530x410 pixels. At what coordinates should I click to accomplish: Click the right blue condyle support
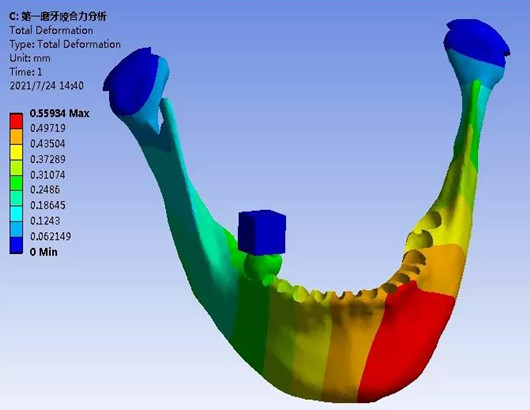pos(476,42)
